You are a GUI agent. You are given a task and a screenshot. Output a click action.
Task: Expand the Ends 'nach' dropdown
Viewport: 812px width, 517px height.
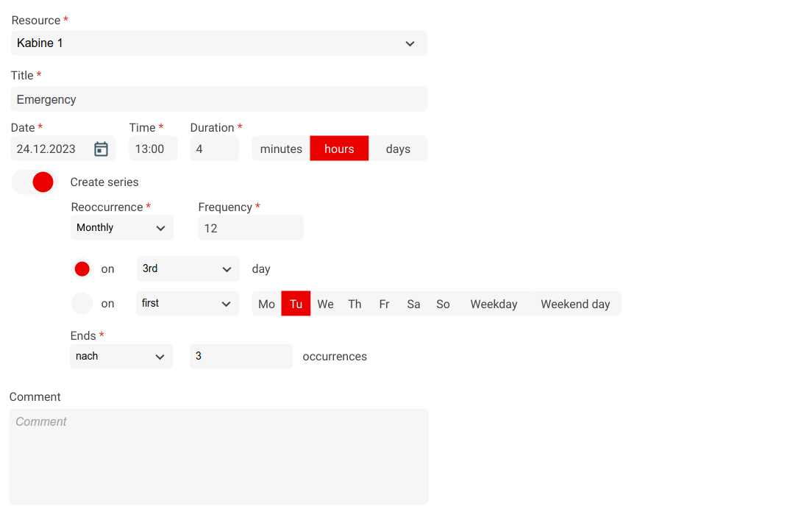(121, 357)
